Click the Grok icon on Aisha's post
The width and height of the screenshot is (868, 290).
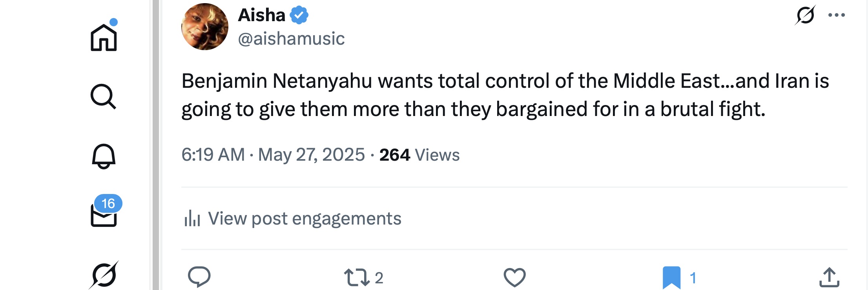coord(805,15)
